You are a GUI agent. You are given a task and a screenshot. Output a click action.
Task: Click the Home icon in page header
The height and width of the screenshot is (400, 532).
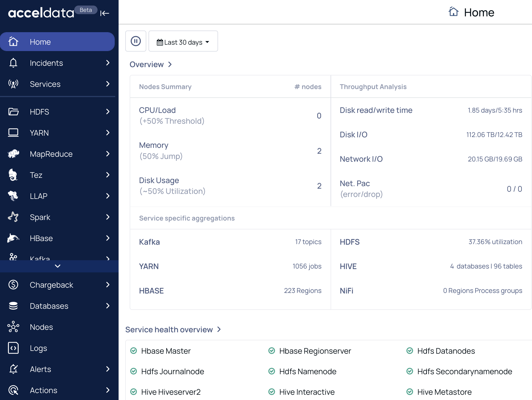click(454, 12)
